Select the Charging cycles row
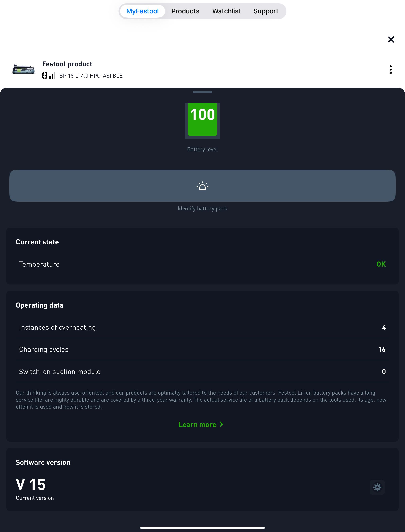Viewport: 405px width, 532px height. (x=202, y=349)
